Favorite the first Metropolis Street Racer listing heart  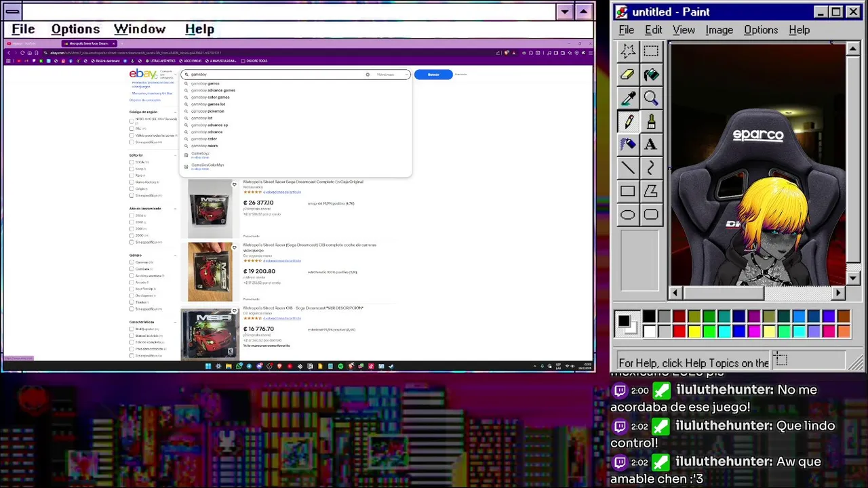point(235,184)
